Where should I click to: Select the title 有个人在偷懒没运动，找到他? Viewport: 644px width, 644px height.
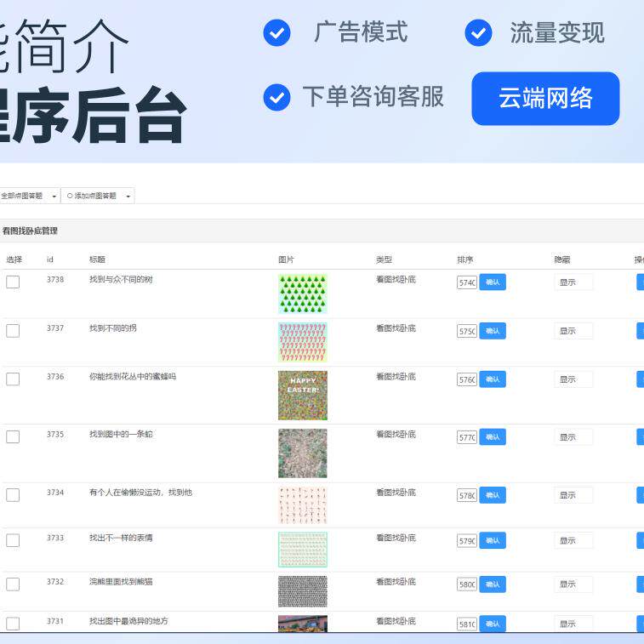click(140, 492)
